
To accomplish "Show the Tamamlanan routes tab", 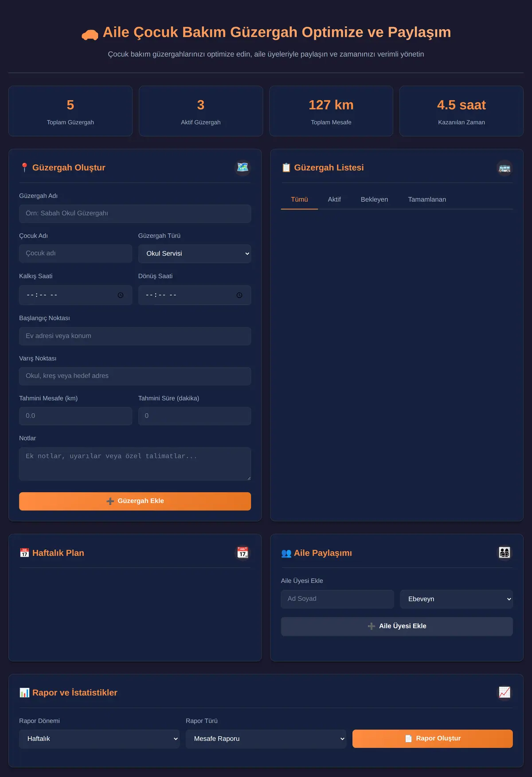I will 427,200.
